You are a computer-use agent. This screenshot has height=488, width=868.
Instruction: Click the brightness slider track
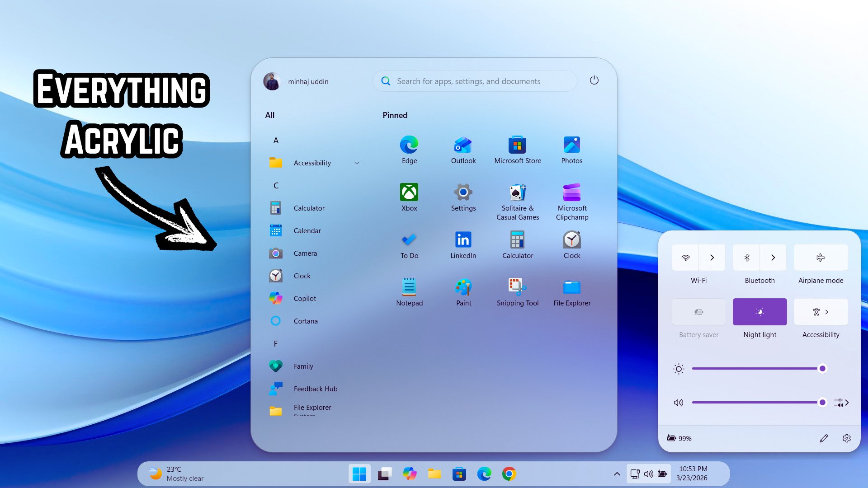point(755,369)
